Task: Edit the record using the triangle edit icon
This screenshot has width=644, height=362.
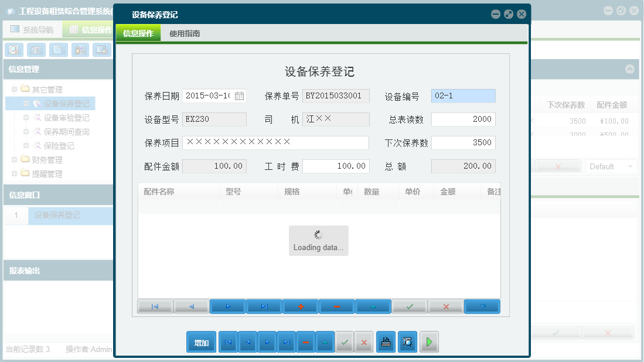Action: pyautogui.click(x=373, y=306)
